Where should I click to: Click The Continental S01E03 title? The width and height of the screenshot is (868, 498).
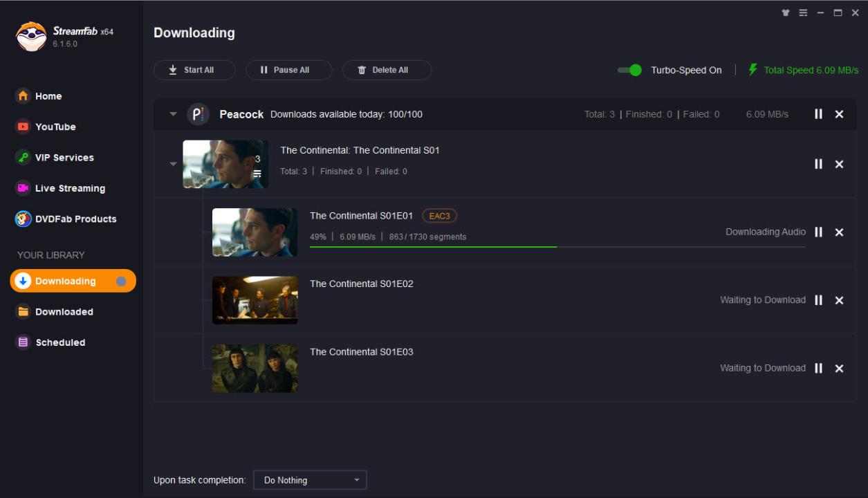pos(362,352)
